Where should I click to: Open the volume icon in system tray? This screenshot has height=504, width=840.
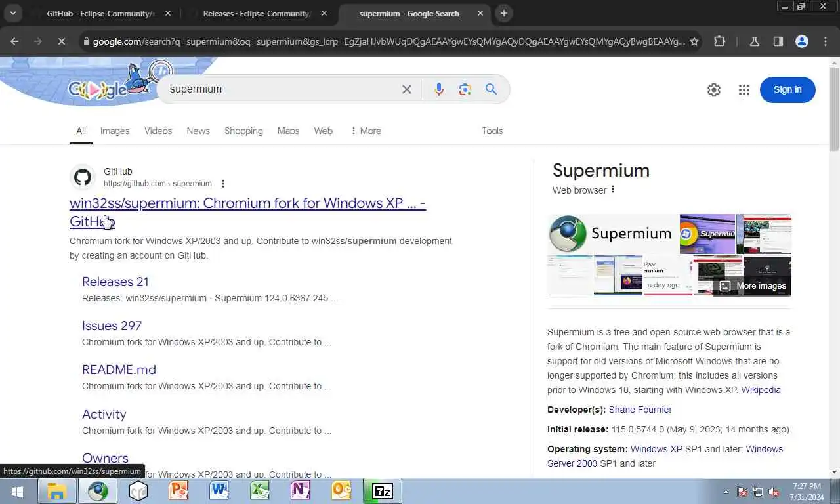[x=774, y=492]
